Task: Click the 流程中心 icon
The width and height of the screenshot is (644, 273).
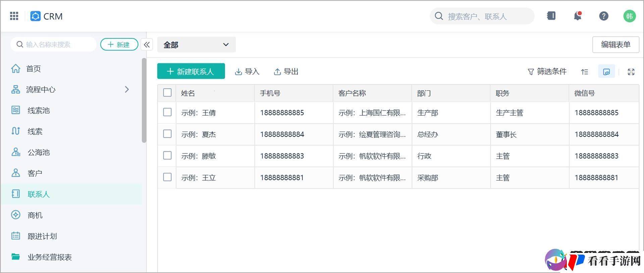Action: pyautogui.click(x=16, y=89)
